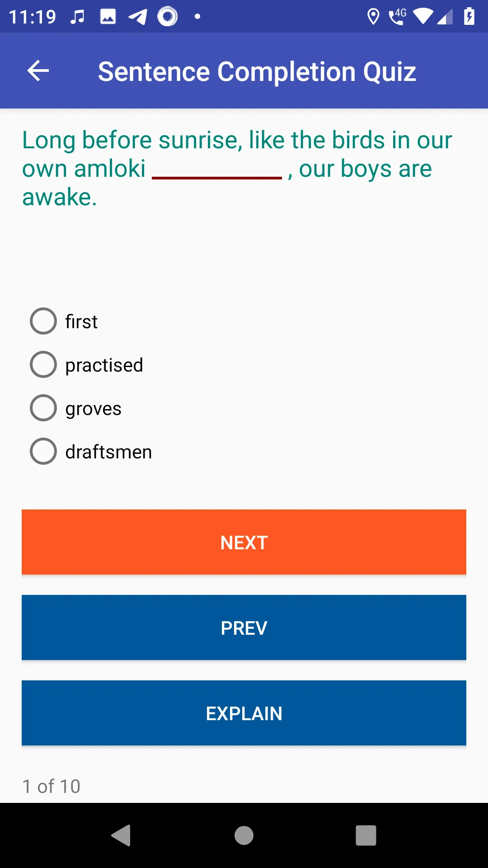The image size is (488, 868).
Task: Tap the PREV button
Action: (x=244, y=628)
